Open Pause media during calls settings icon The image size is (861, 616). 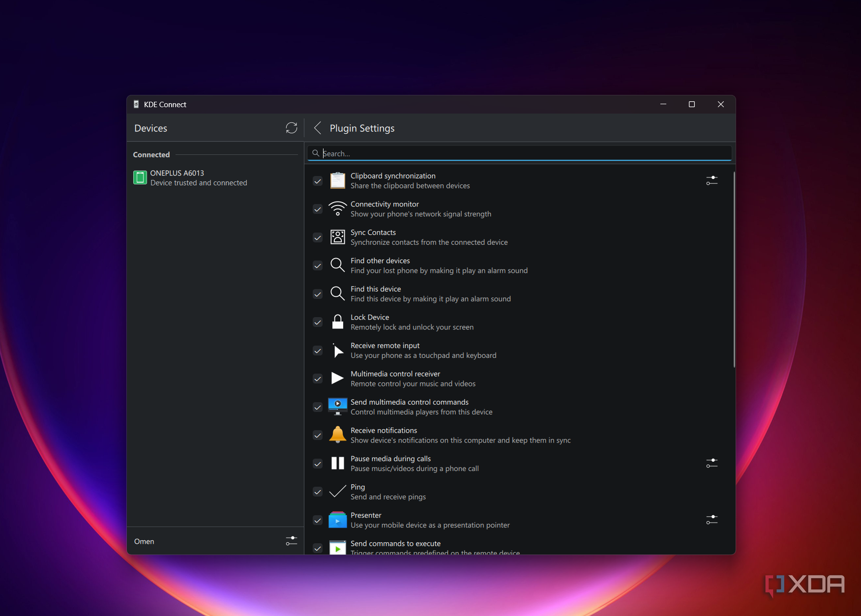[712, 463]
